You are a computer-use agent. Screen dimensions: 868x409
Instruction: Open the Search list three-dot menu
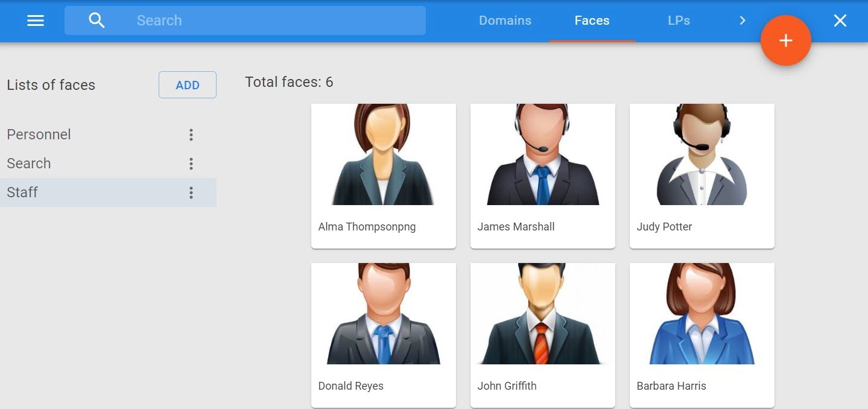191,163
